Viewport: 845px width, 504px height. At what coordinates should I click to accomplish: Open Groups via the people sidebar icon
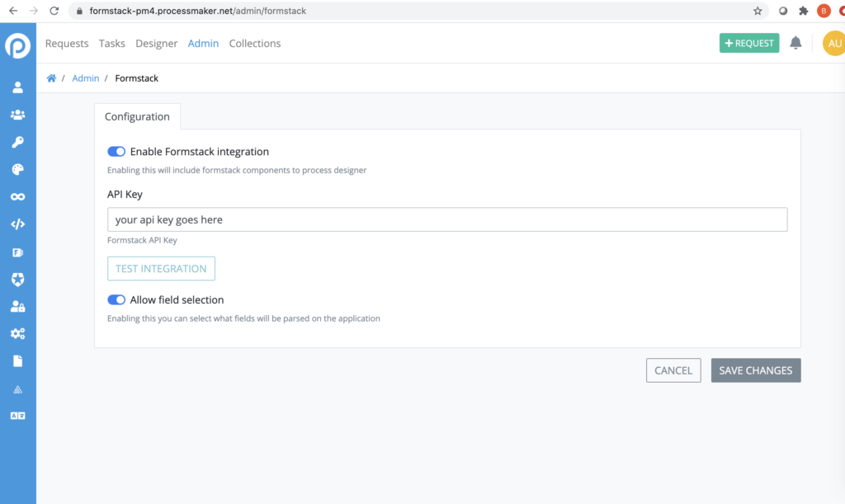click(18, 115)
